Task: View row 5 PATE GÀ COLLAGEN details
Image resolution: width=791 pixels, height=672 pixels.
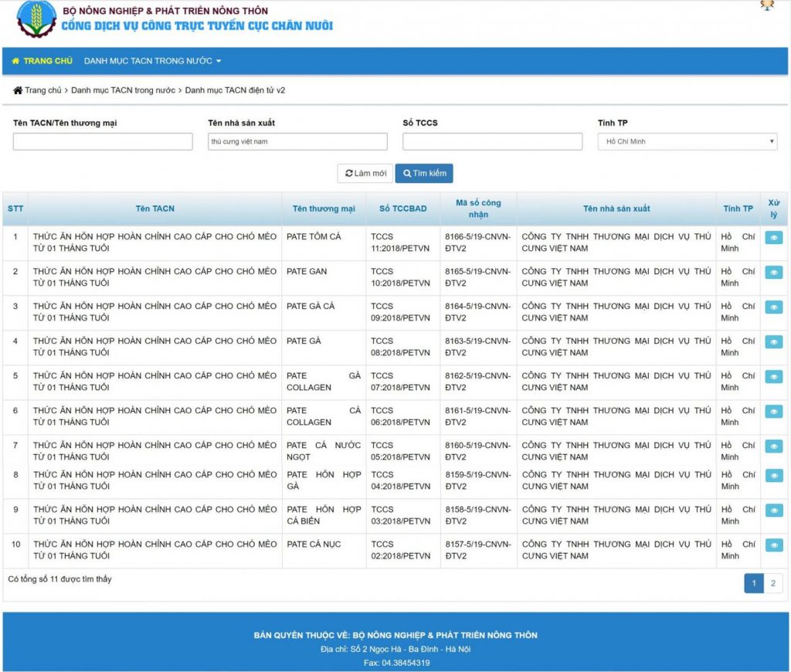Action: (x=773, y=377)
